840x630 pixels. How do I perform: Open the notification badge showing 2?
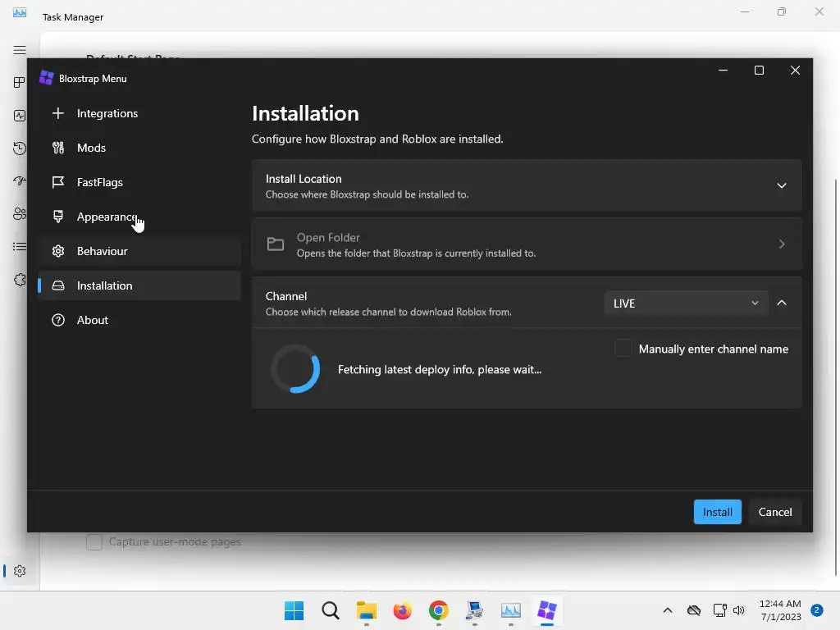(817, 610)
